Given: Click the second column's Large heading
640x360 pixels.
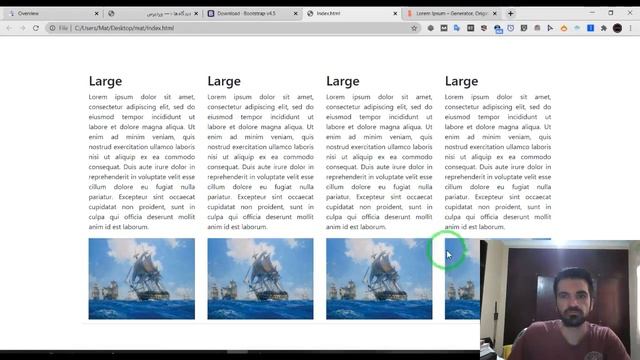Looking at the screenshot, I should [224, 81].
